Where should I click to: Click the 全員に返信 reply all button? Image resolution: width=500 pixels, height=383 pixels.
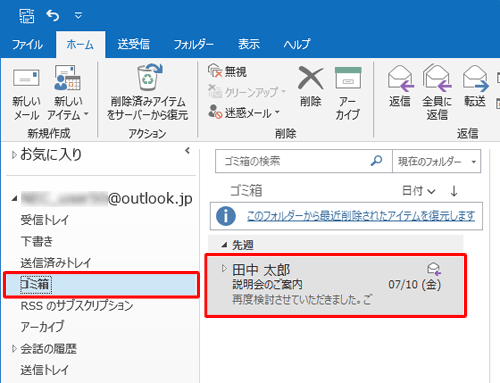[x=437, y=92]
